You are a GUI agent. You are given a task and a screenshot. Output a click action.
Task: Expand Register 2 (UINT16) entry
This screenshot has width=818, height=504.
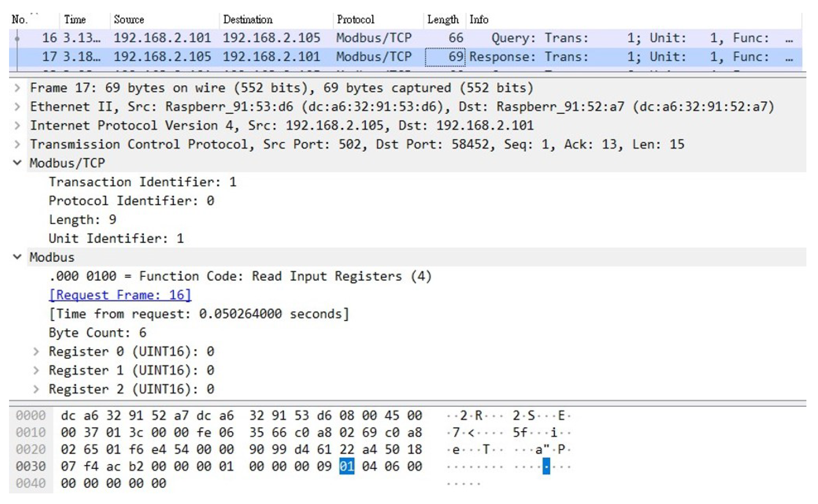[36, 389]
